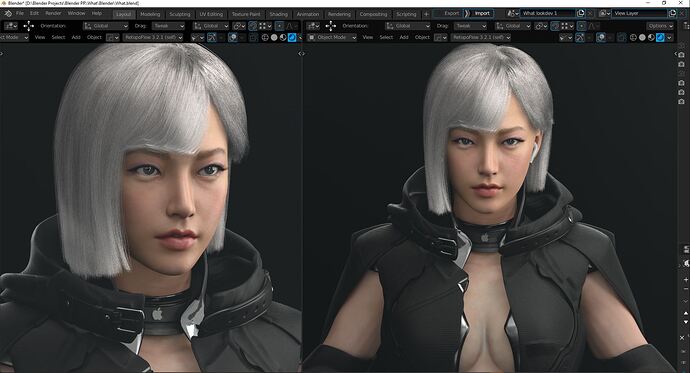This screenshot has height=373, width=690.
Task: Open left viewport snap options dropdown
Action: point(265,26)
